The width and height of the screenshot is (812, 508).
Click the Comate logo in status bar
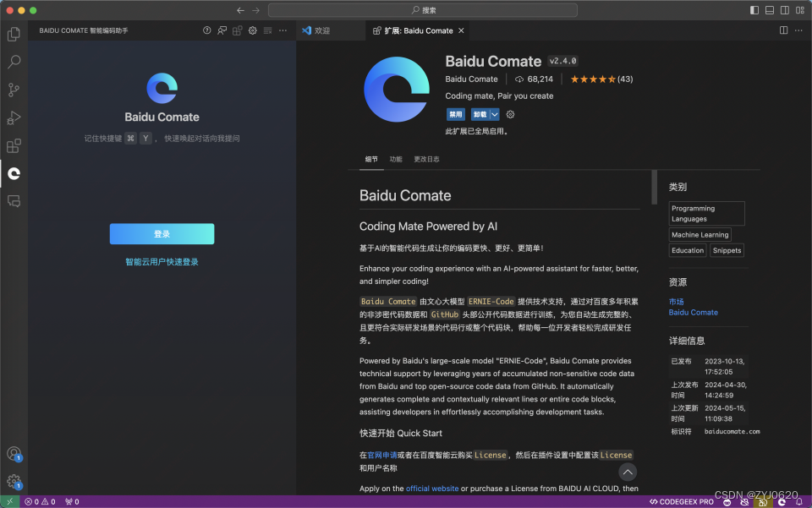pyautogui.click(x=782, y=502)
